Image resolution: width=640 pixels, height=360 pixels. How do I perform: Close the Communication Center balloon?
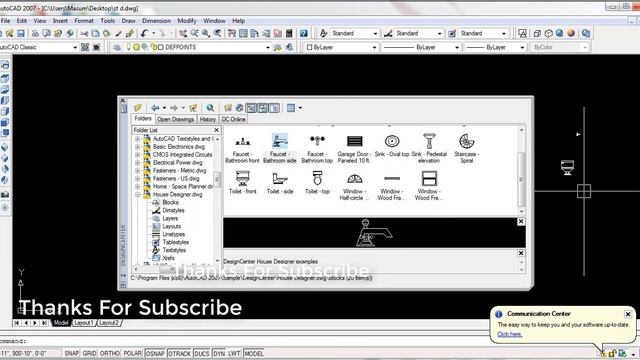[x=628, y=314]
